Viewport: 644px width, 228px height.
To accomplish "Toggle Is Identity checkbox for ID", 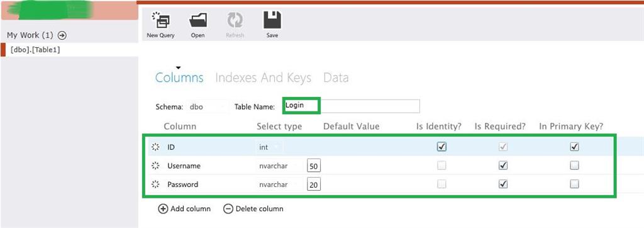I will tap(442, 147).
